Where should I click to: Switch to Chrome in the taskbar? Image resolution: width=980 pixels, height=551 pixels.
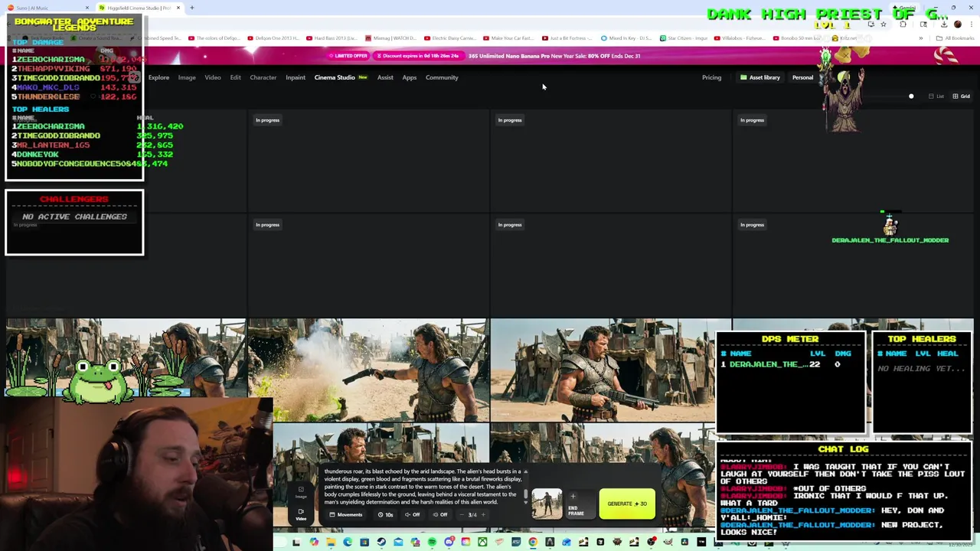(533, 543)
